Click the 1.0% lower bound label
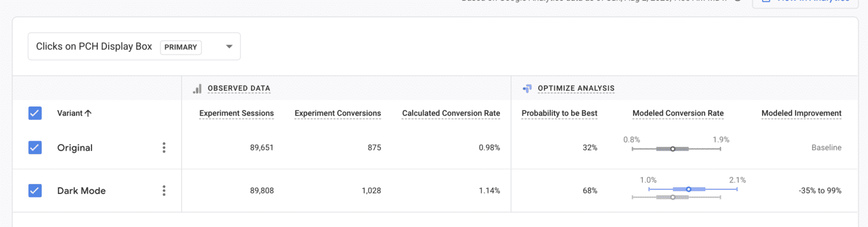Screen dimensions: 868x227 coord(648,180)
